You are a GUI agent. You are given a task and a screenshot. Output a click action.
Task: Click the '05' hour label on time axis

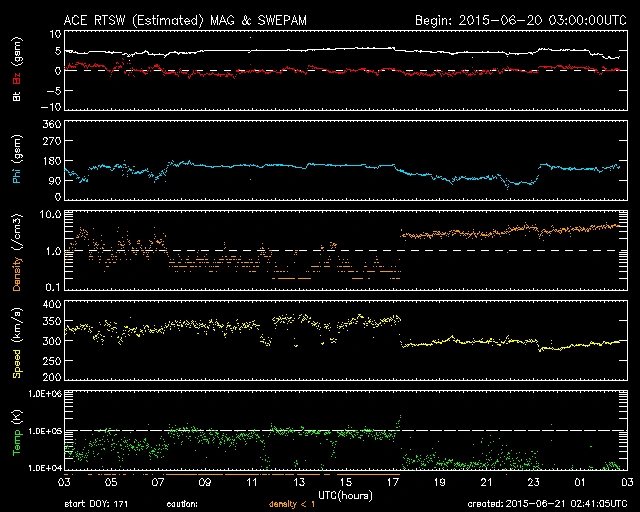111,483
